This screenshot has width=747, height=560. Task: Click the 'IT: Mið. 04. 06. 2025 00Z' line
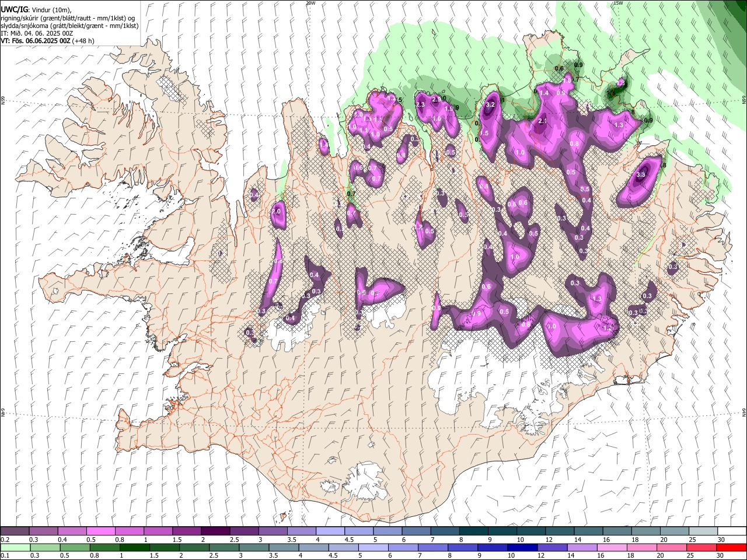tap(37, 33)
